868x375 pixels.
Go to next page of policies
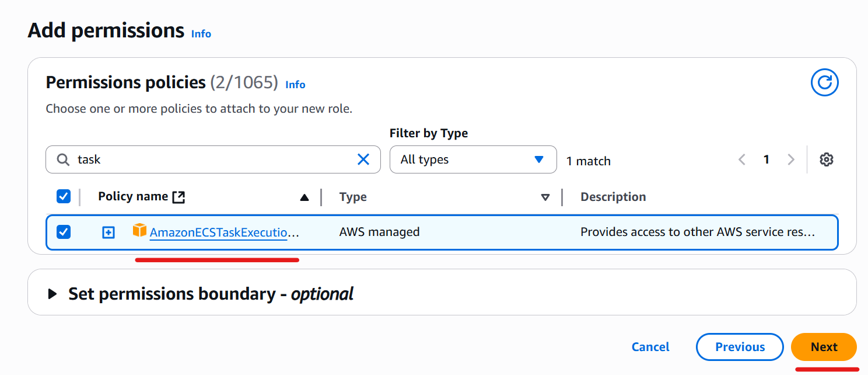[x=791, y=159]
